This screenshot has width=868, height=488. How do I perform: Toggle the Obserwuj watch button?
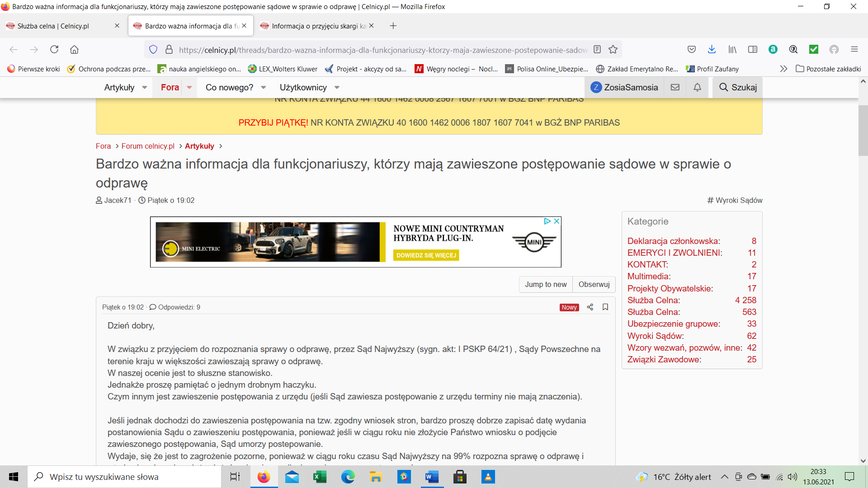pyautogui.click(x=594, y=284)
